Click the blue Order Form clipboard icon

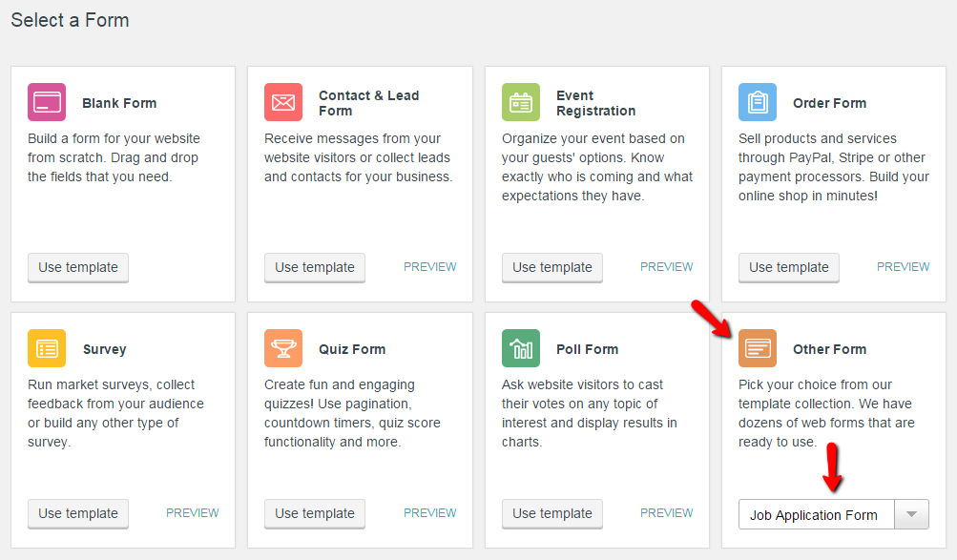click(758, 102)
